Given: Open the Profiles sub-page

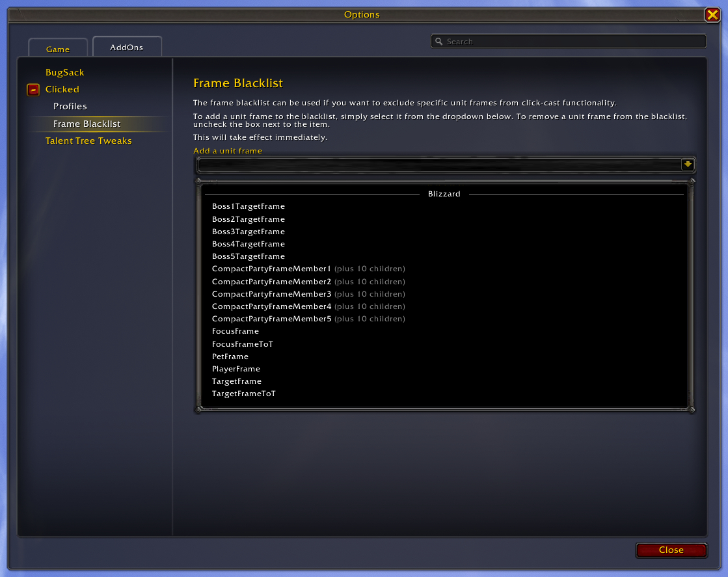Looking at the screenshot, I should [70, 106].
